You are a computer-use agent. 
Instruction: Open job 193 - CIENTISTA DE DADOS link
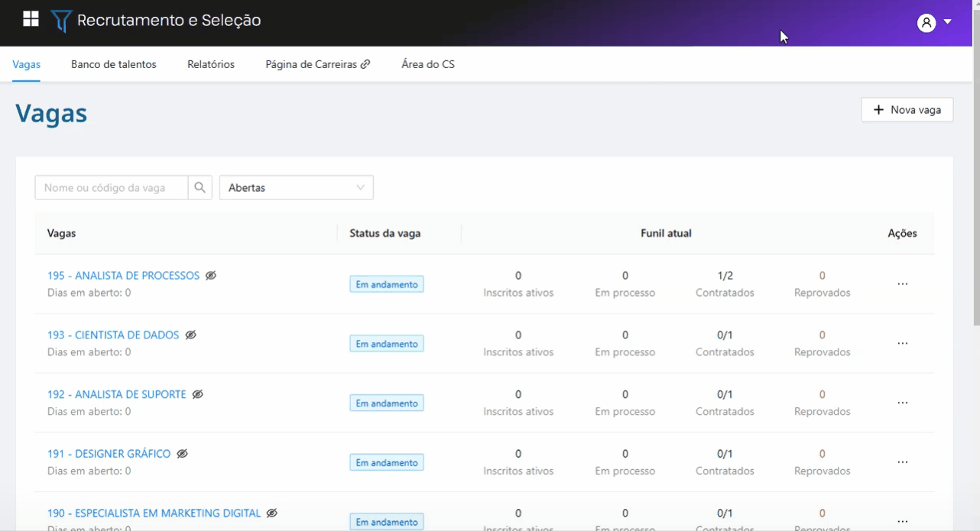[x=113, y=335]
